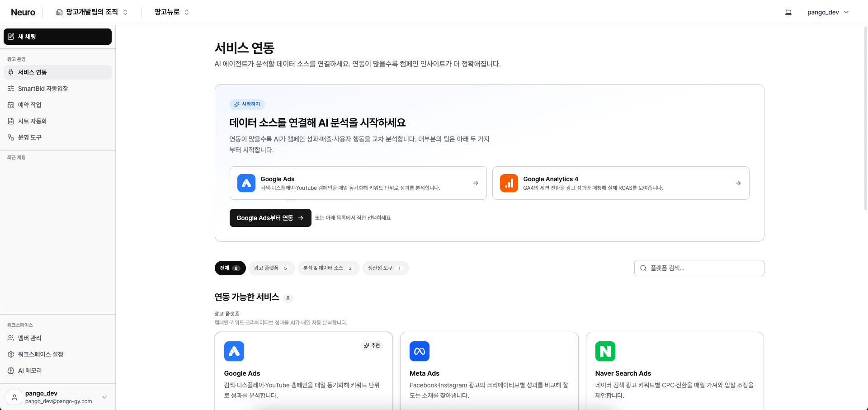Click the Meta Ads logo icon
Viewport: 868px width, 410px height.
[420, 351]
